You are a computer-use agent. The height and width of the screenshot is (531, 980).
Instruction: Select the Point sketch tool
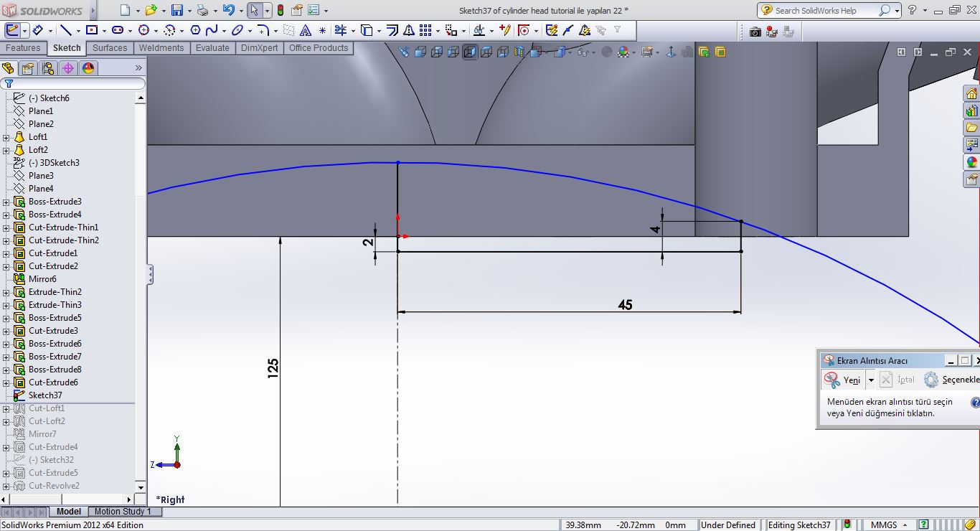point(322,30)
